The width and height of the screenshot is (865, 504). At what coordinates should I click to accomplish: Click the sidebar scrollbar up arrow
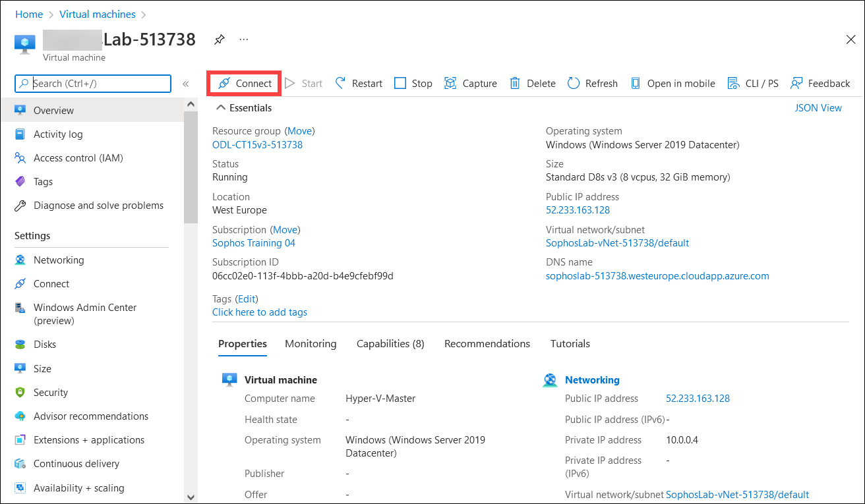191,105
